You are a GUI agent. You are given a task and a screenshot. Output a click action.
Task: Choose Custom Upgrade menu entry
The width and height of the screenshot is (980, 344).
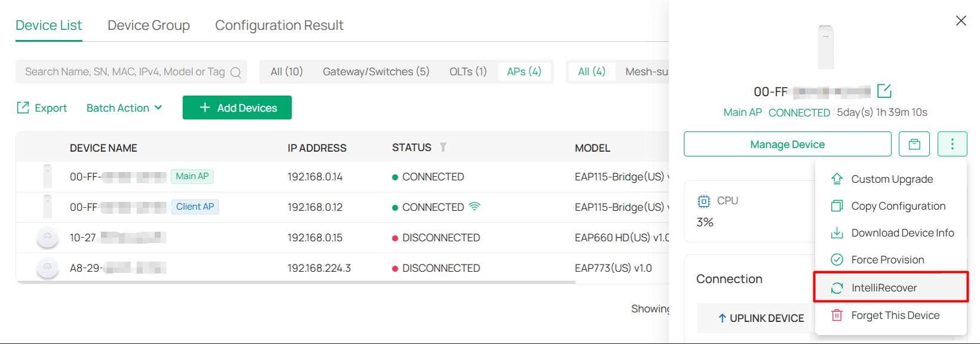coord(890,179)
